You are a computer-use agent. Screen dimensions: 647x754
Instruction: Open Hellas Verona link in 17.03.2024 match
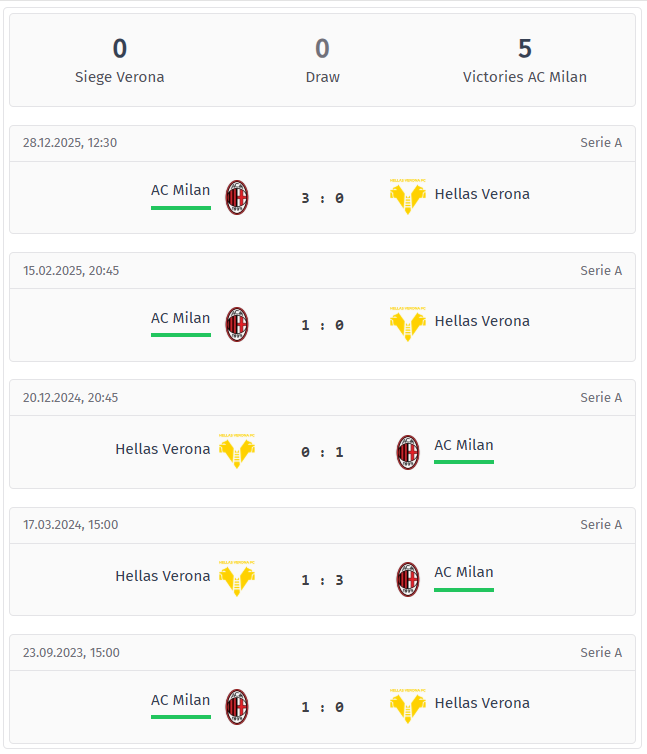(x=163, y=576)
